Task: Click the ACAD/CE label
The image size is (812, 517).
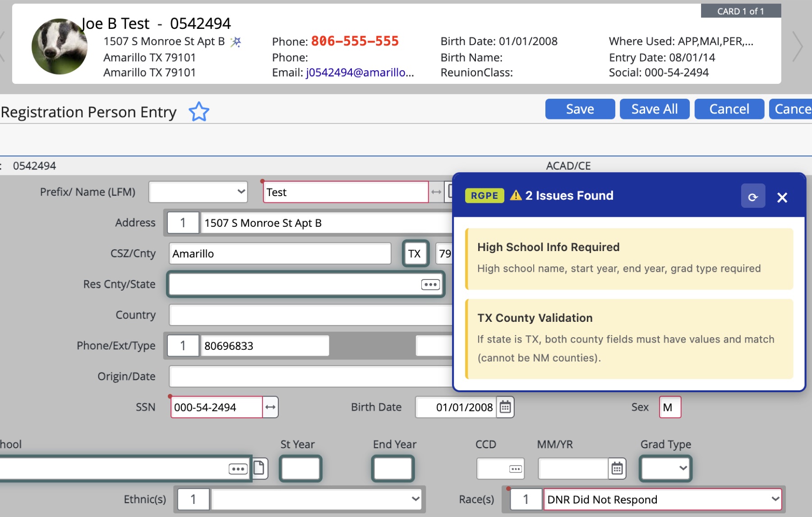Action: click(x=568, y=166)
